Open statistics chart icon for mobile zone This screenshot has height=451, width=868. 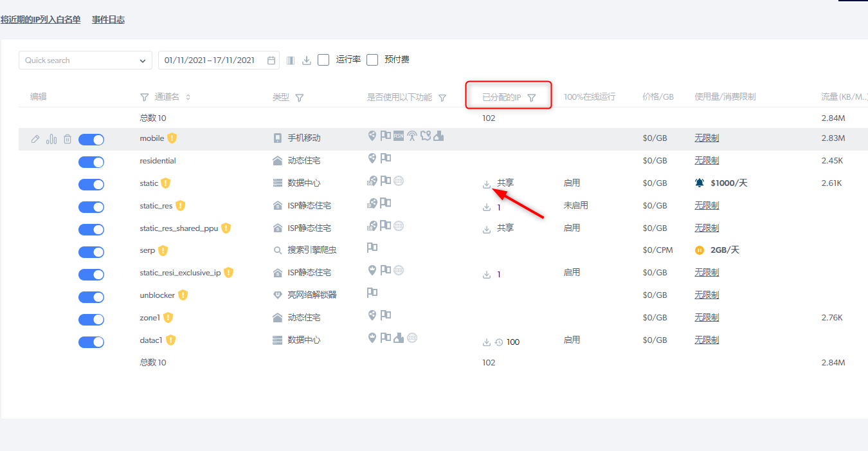[x=51, y=139]
